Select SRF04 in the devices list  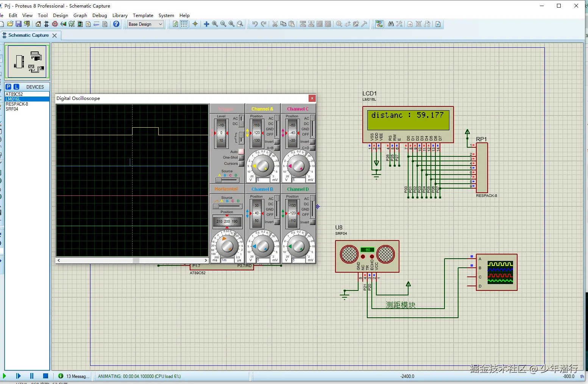click(12, 109)
